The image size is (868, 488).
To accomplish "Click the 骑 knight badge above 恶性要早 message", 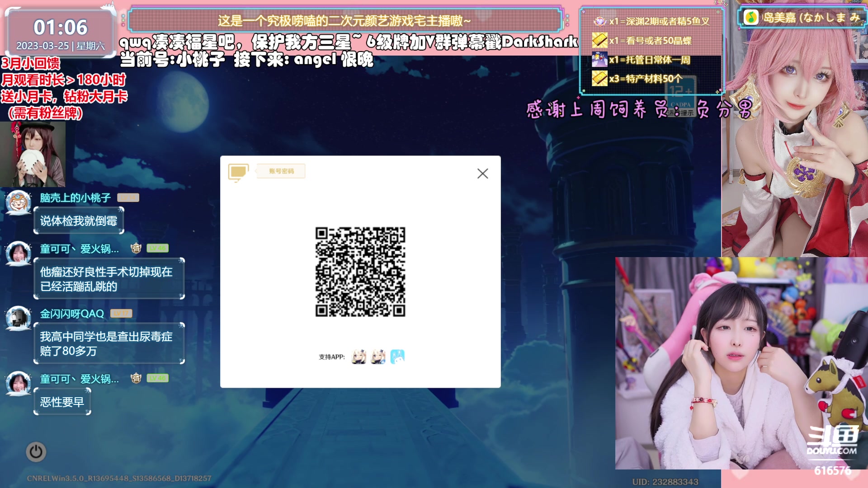I will pyautogui.click(x=136, y=379).
